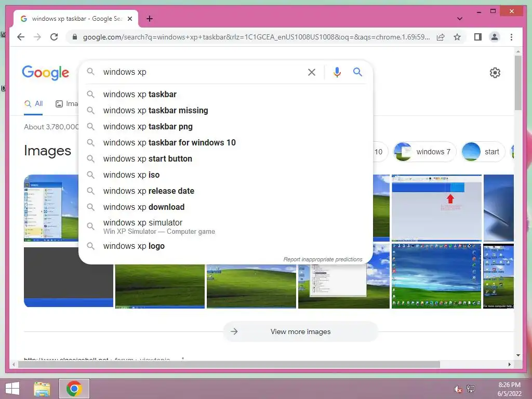Click 'Report inappropriate predictions' link
This screenshot has height=399, width=532.
(323, 259)
